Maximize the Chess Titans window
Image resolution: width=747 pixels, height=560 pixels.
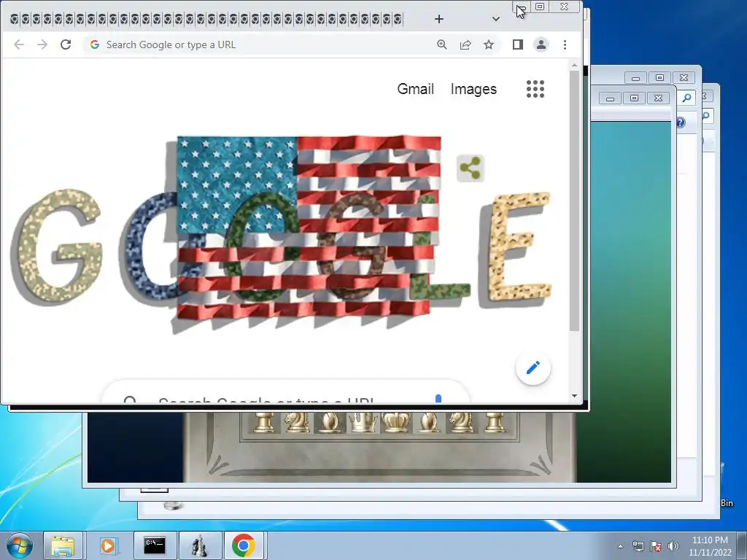click(x=634, y=98)
